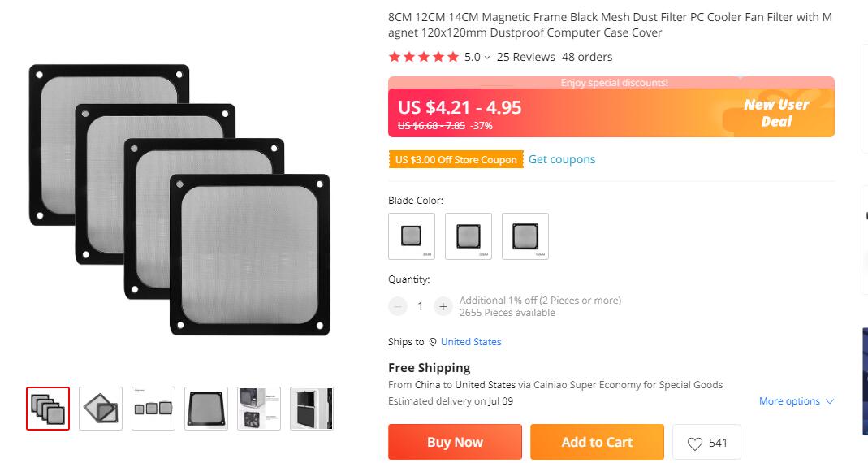868x463 pixels.
Task: Click the heart wishlist icon
Action: click(695, 444)
